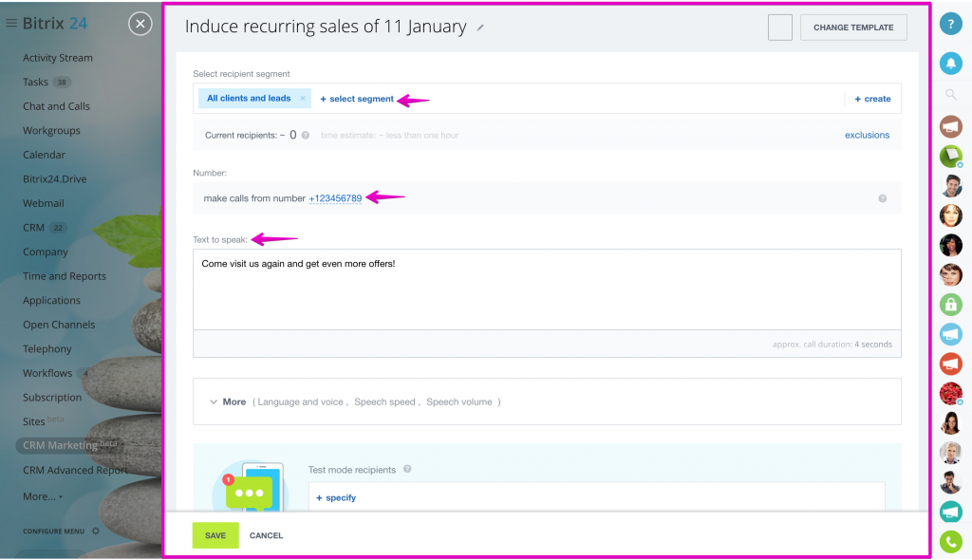972x560 pixels.
Task: Open Telephony menu item
Action: point(47,348)
